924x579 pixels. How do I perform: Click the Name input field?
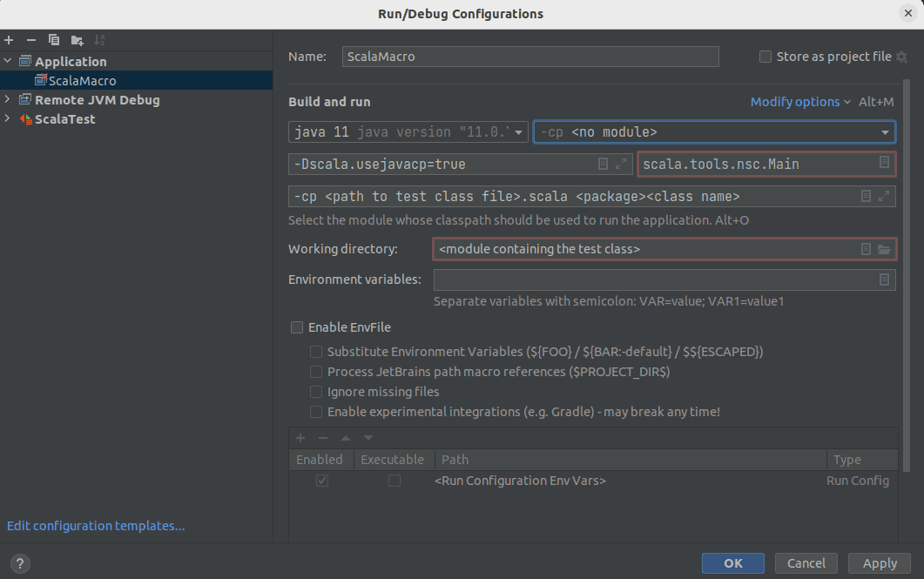coord(530,57)
